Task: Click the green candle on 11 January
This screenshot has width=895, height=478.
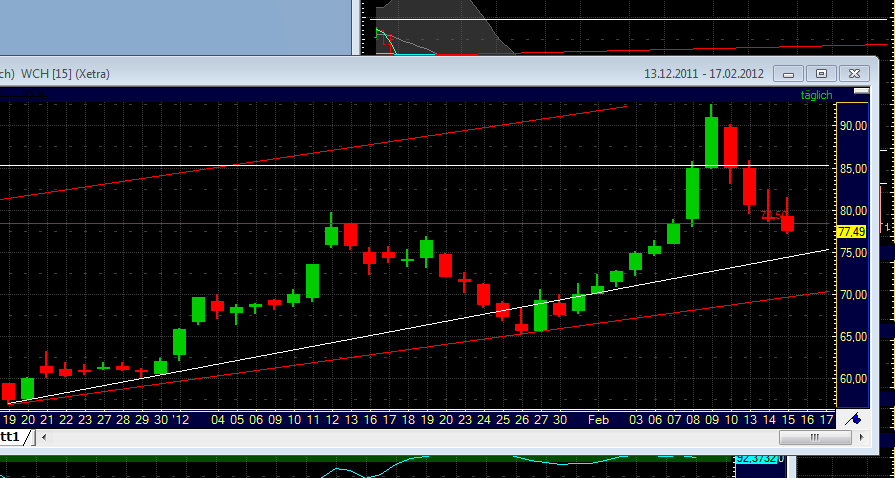Action: click(x=312, y=281)
